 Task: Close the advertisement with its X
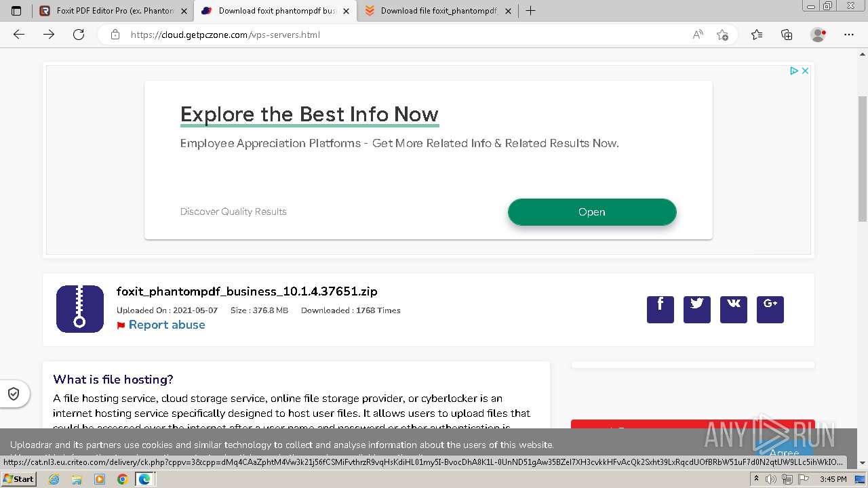point(805,70)
